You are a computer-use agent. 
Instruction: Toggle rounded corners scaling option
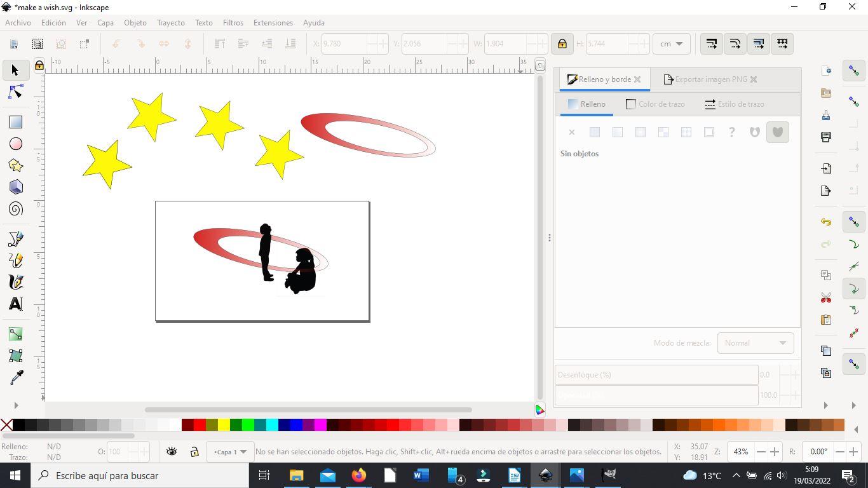(735, 44)
